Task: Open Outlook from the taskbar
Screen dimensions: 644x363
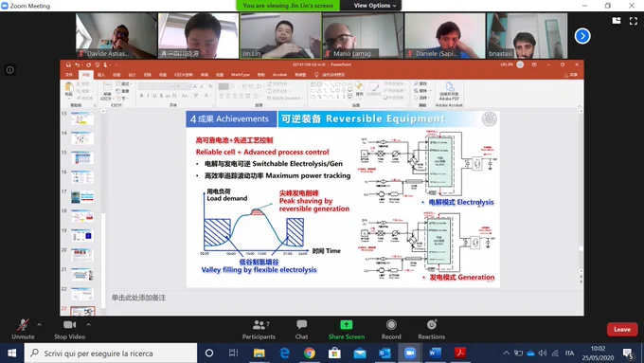Action: pyautogui.click(x=385, y=354)
